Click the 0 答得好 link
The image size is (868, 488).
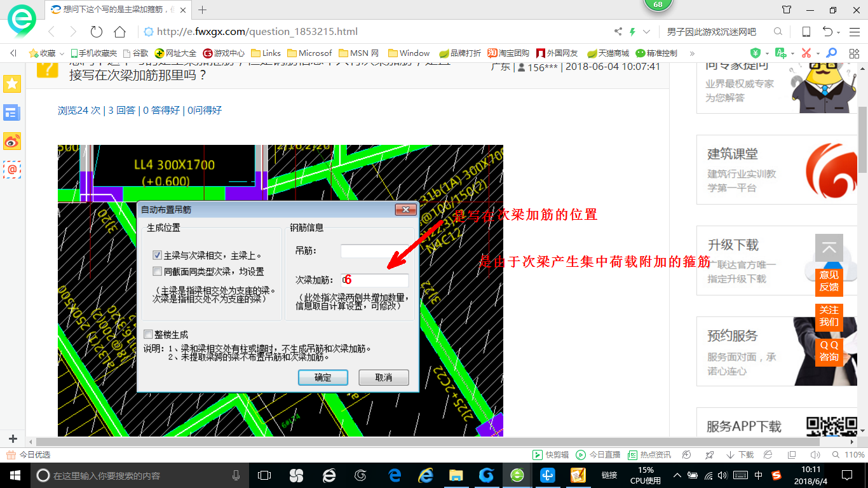click(162, 110)
